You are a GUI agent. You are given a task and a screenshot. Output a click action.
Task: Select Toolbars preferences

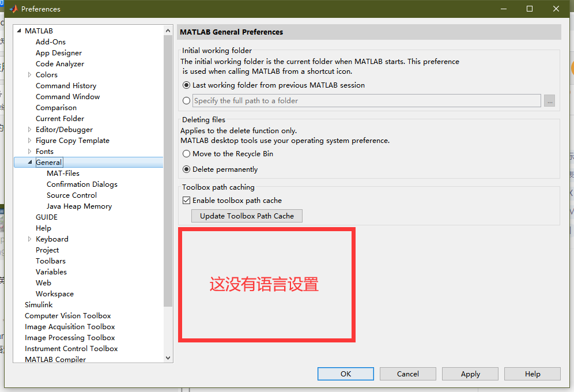tap(51, 261)
